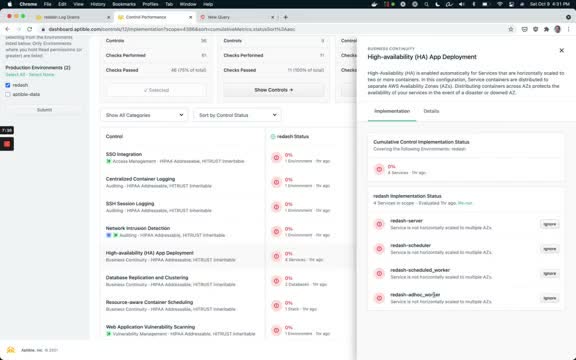Open Web Application Vulnerability Scanning control
Screen dimensions: 576x360
click(150, 327)
